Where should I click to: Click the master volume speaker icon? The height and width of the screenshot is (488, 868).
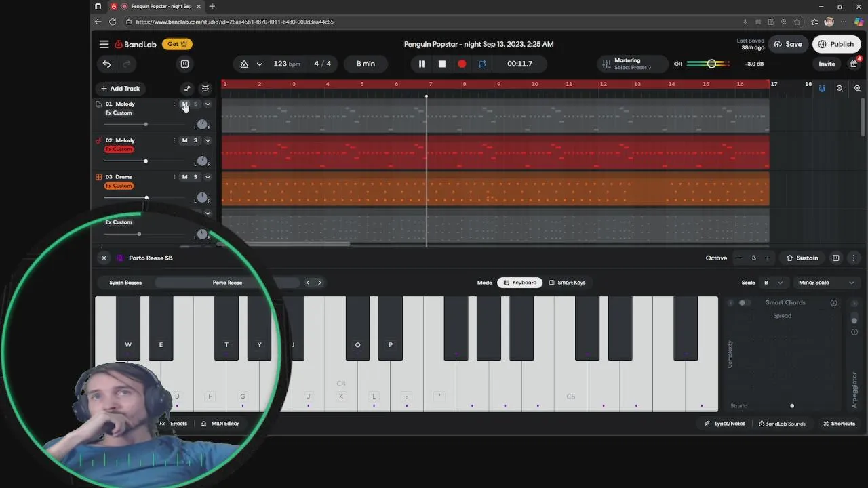(677, 64)
